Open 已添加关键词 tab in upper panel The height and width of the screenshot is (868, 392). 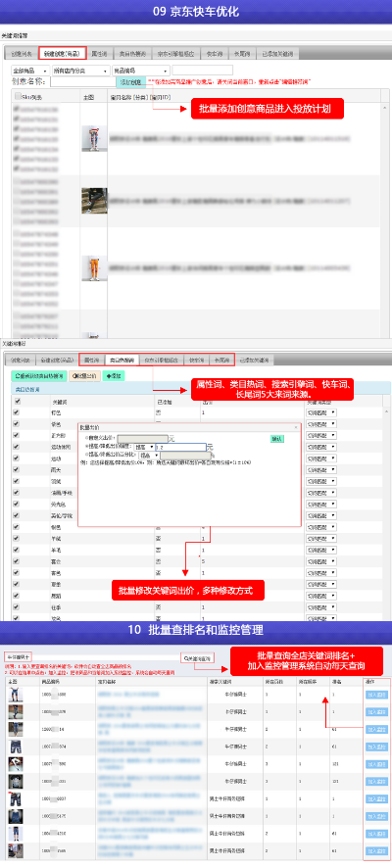coord(279,54)
